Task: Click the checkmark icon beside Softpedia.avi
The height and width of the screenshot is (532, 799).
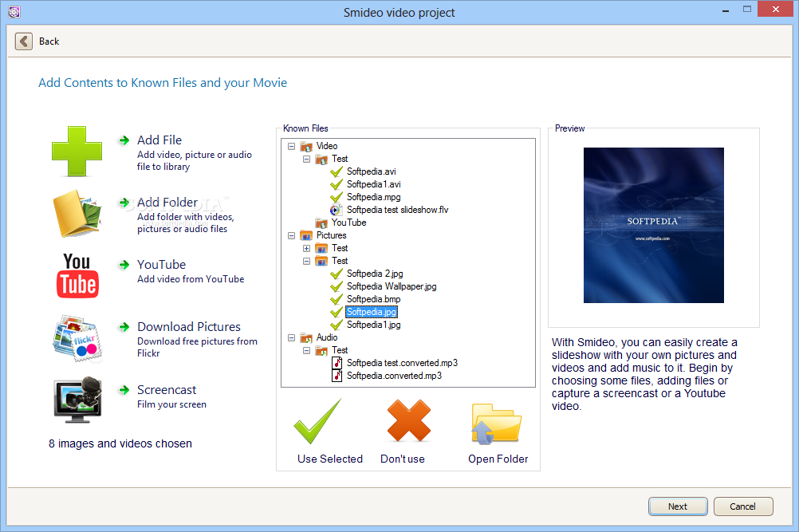Action: (337, 171)
